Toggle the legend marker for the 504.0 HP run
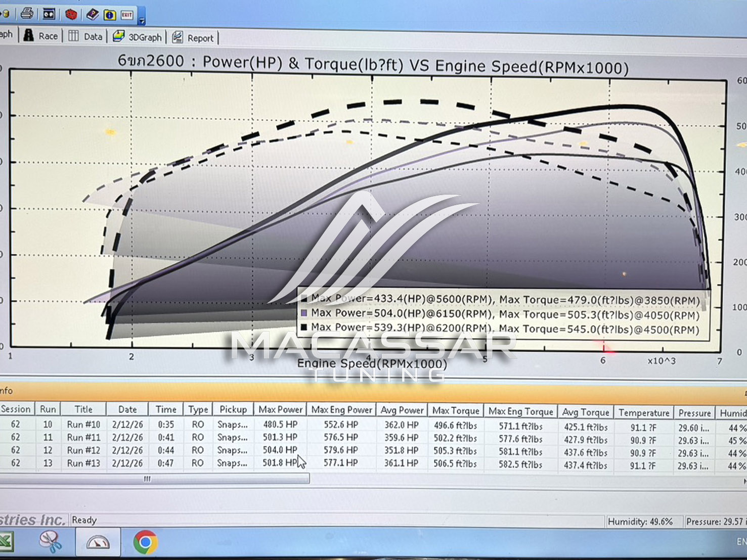The image size is (747, 560). click(x=304, y=313)
